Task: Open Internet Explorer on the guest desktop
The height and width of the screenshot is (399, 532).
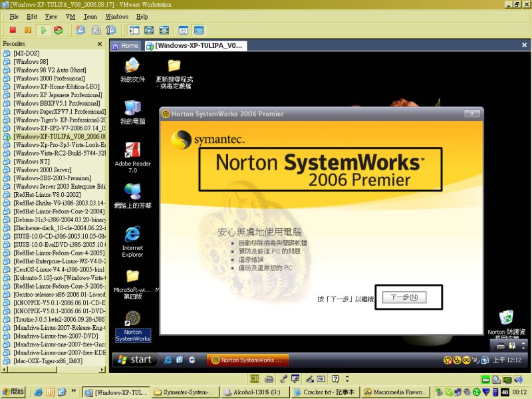Action: 132,241
